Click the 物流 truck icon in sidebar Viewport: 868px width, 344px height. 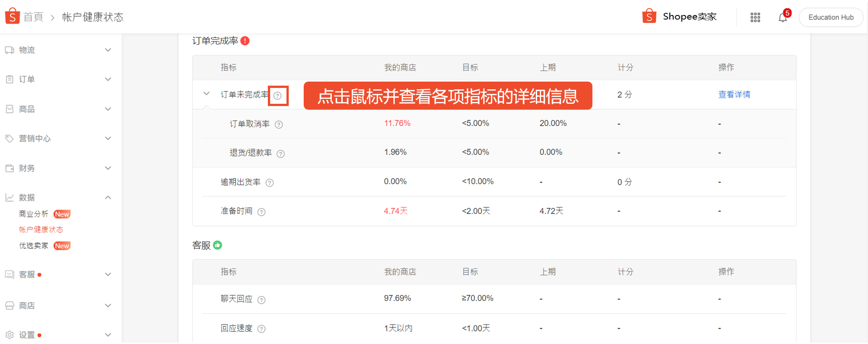click(x=10, y=50)
